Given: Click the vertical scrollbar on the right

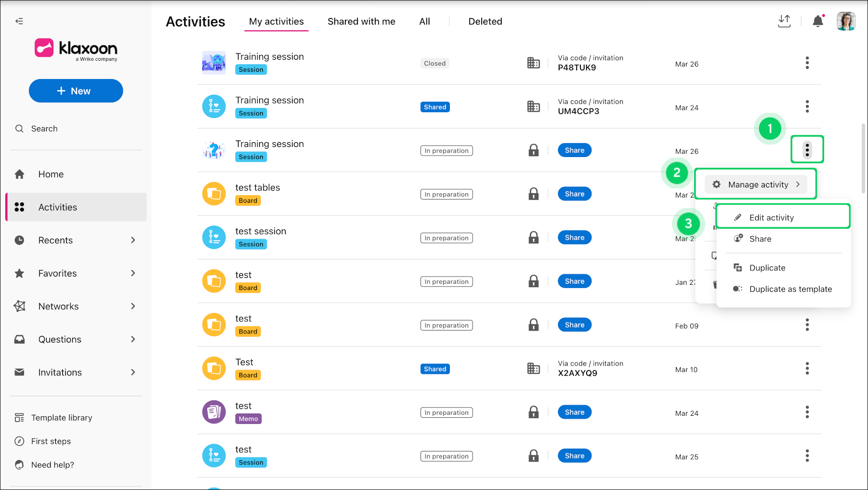Looking at the screenshot, I should [863, 158].
